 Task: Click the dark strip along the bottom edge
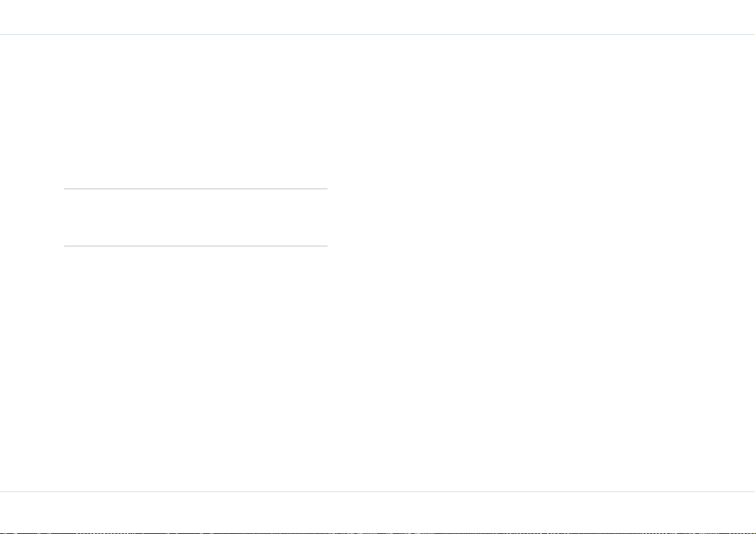coord(378,533)
